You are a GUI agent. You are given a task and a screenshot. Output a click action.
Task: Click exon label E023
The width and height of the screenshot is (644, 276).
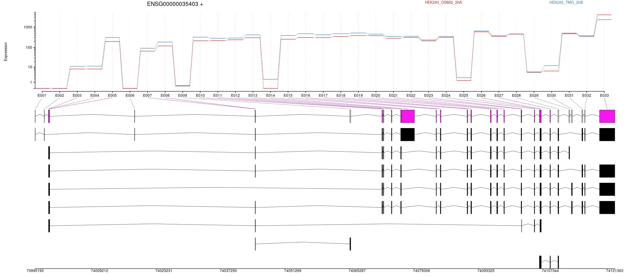(429, 95)
